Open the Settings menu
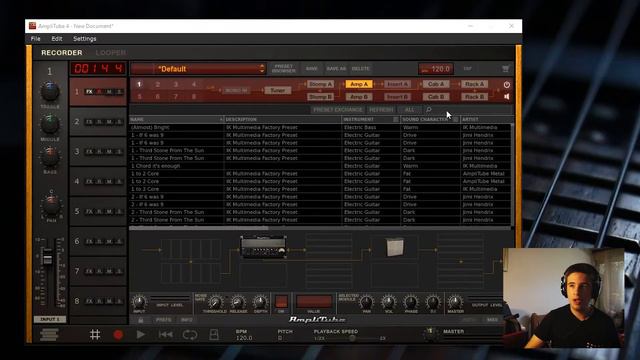640x360 pixels. click(x=85, y=39)
